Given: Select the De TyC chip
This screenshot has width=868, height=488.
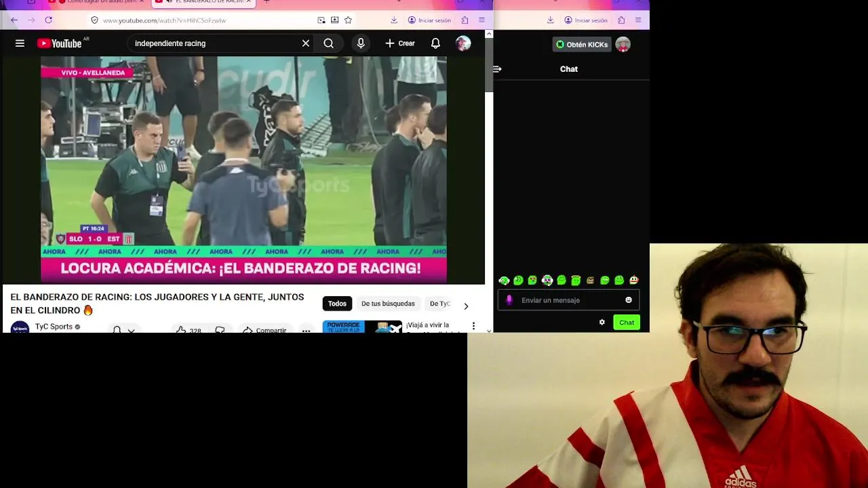Looking at the screenshot, I should (440, 304).
